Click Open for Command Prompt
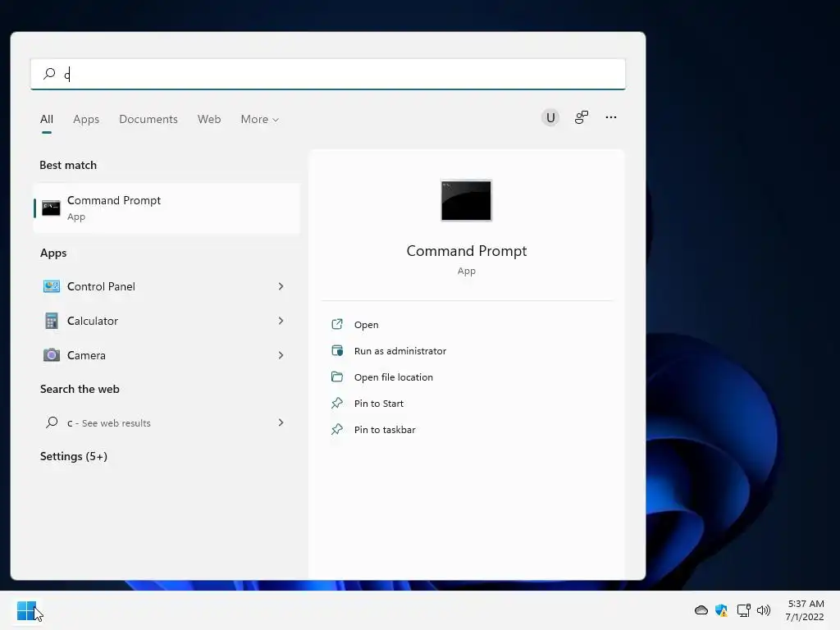 pyautogui.click(x=367, y=325)
